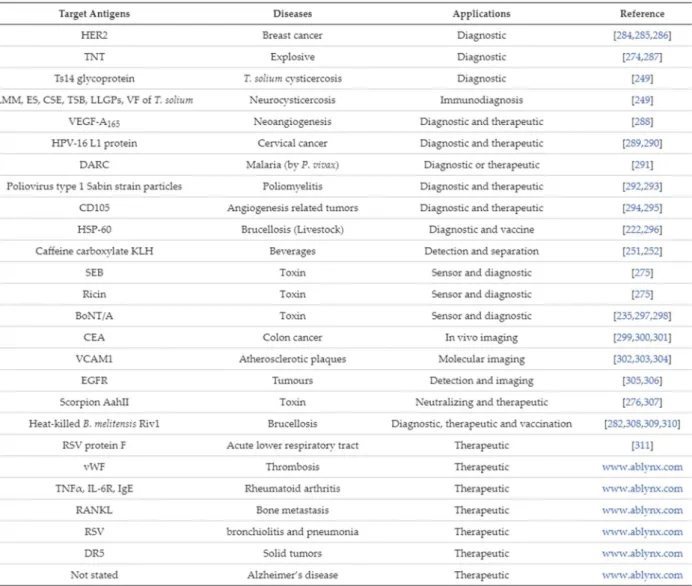Click Acute lower respiratory tract cell
692x586 pixels.
(293, 446)
